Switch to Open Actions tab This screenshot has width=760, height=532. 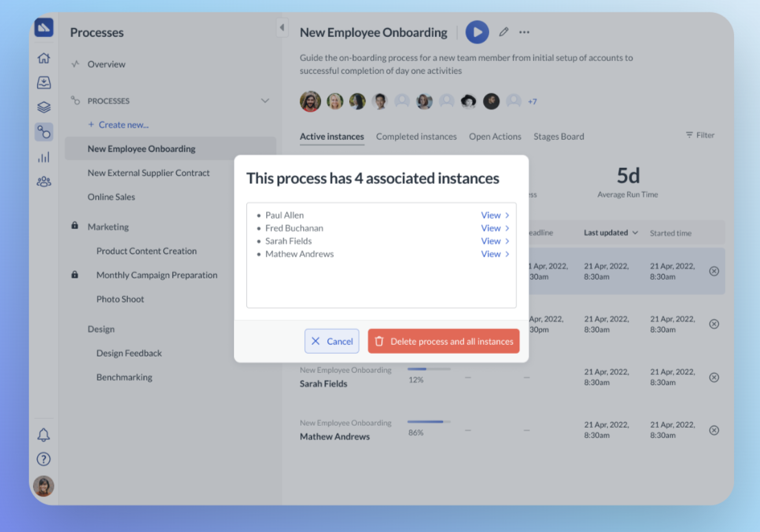tap(495, 136)
